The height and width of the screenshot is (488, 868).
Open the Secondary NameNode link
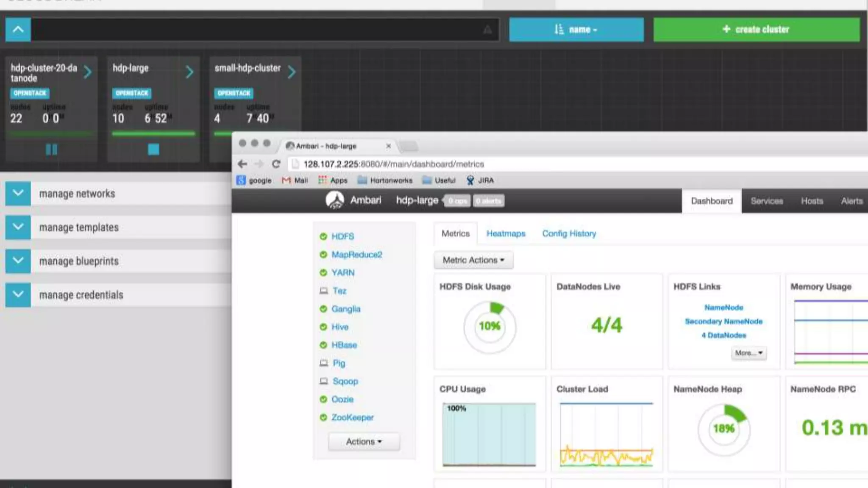[x=723, y=322]
